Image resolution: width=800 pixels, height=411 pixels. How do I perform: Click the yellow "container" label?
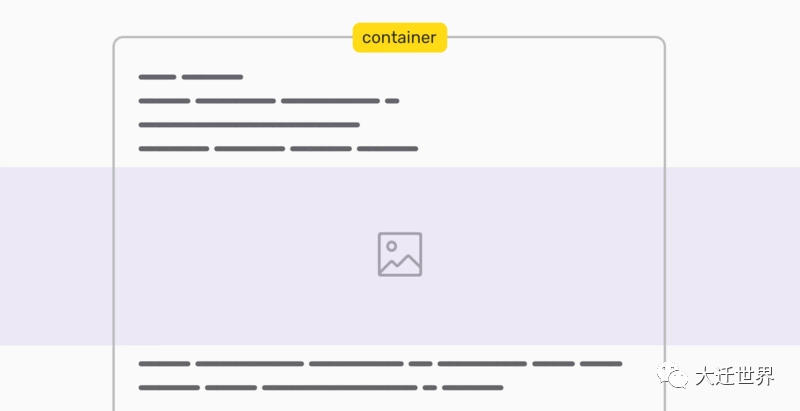pyautogui.click(x=399, y=37)
